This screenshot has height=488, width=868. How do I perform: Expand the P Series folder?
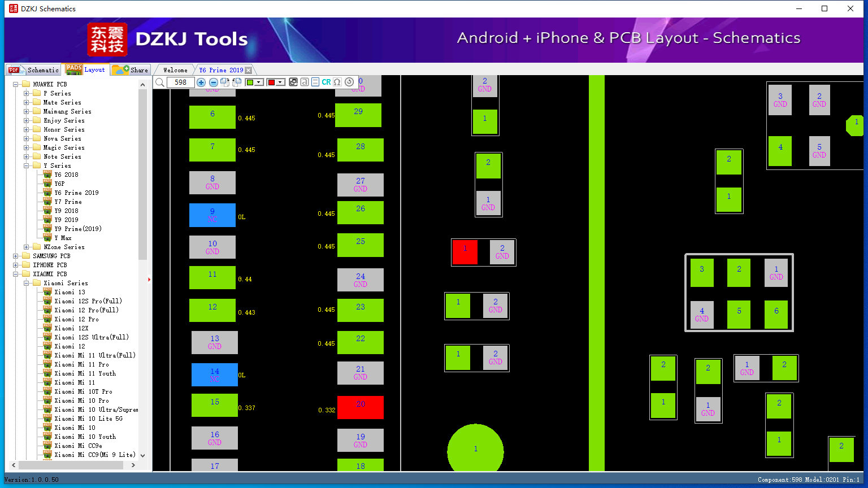[27, 93]
